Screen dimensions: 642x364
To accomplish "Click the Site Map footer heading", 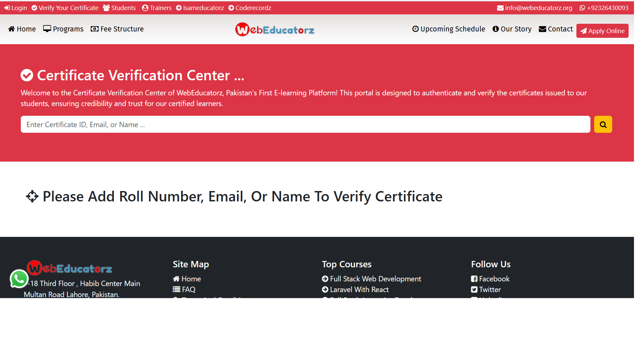I will point(191,264).
